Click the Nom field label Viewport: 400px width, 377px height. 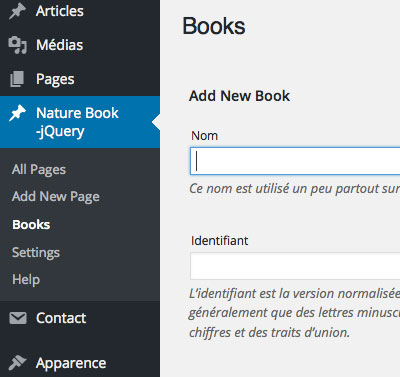click(204, 136)
